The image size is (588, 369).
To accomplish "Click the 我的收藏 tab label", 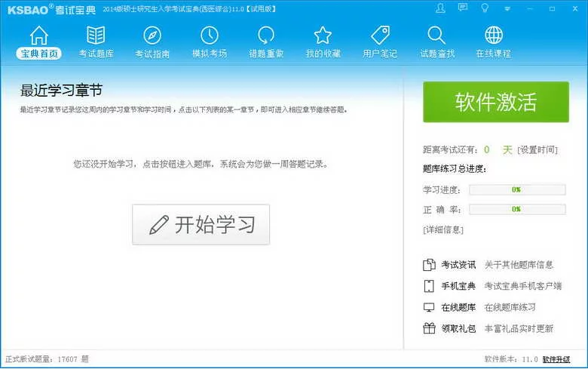I will click(323, 54).
